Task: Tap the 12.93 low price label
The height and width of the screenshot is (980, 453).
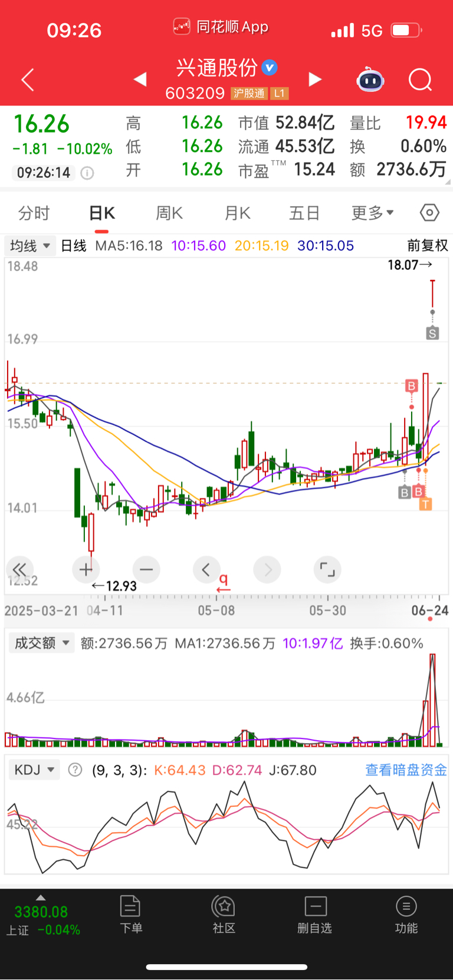Action: tap(114, 586)
